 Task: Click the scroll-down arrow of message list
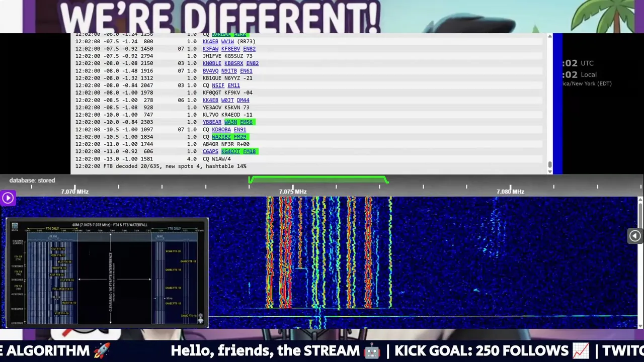coord(549,171)
